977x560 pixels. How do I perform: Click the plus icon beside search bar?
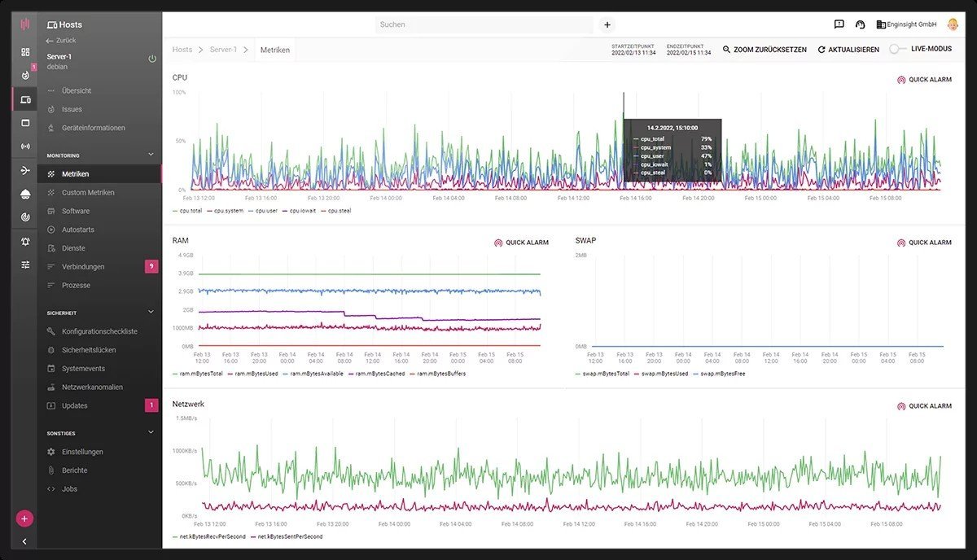click(x=607, y=24)
